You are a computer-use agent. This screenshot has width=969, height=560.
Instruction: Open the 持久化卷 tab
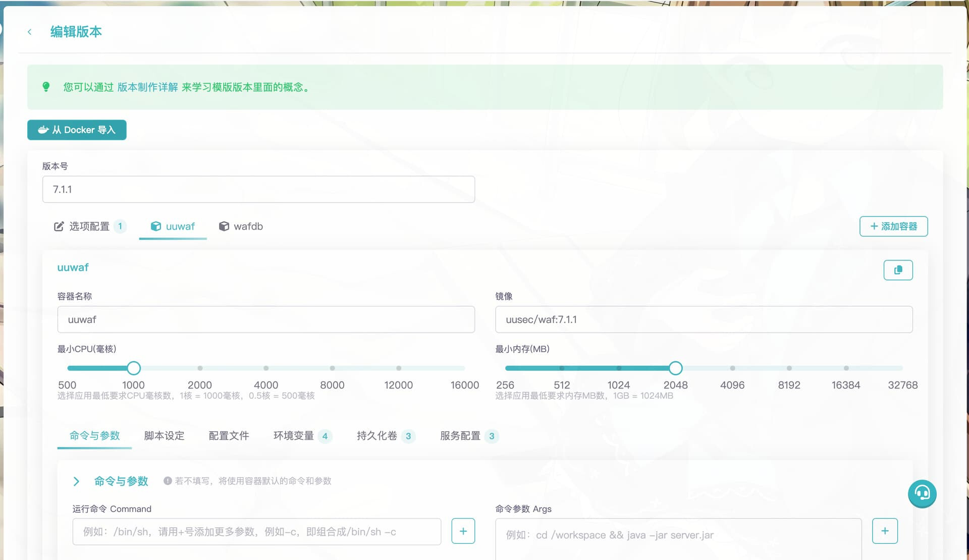377,436
